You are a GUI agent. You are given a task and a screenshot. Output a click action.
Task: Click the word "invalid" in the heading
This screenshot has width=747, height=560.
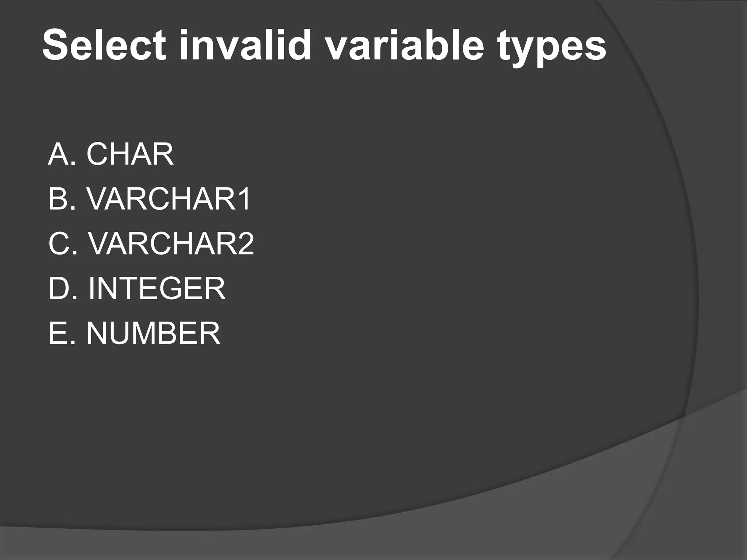(x=245, y=45)
